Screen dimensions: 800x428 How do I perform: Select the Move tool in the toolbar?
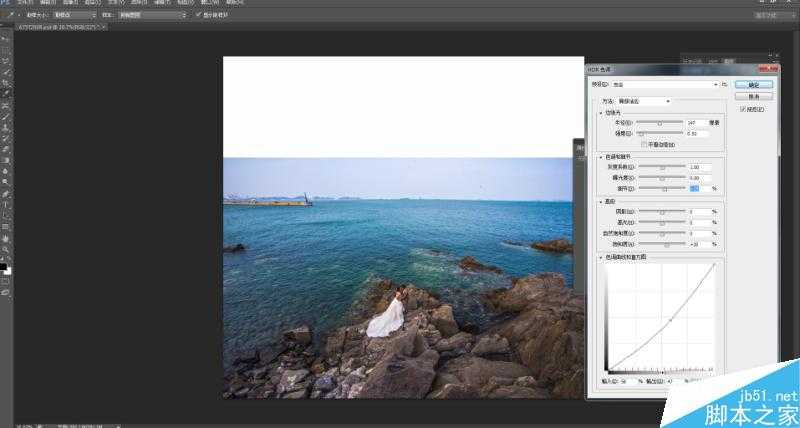(6, 39)
